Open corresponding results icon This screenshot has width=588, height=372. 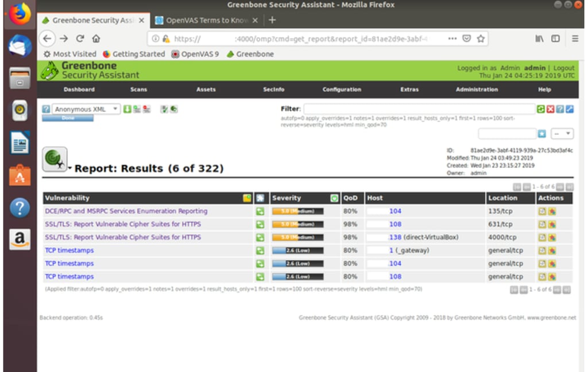173,109
